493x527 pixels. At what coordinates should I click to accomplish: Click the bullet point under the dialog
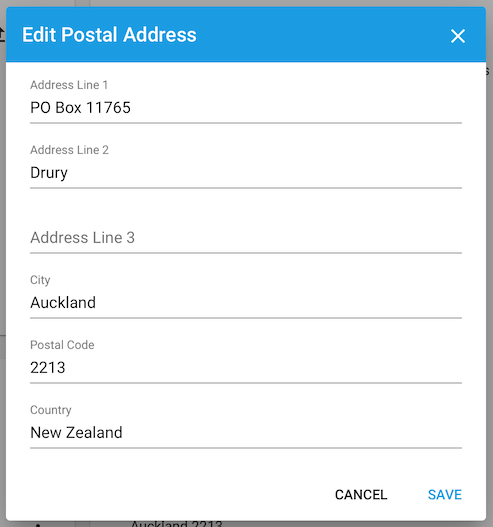click(38, 525)
